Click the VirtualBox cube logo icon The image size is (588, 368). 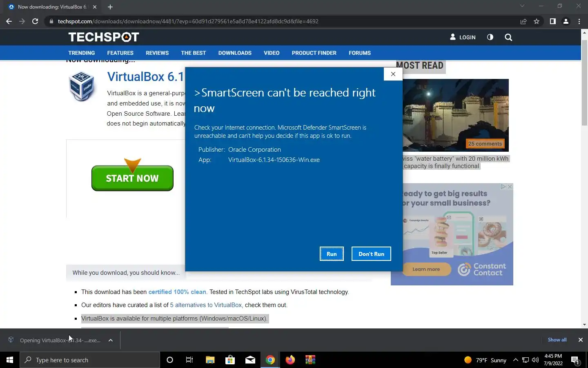(x=82, y=86)
